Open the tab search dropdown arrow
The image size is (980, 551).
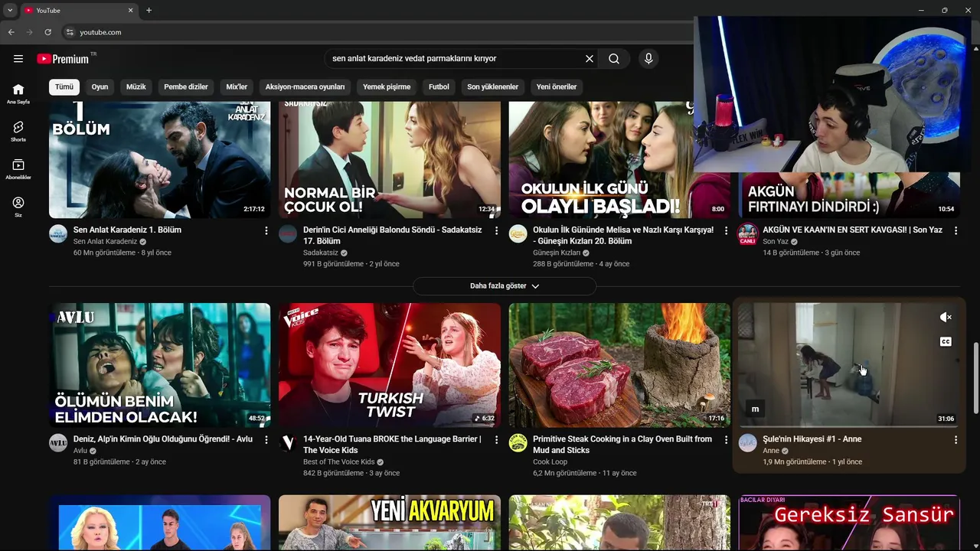pos(10,10)
